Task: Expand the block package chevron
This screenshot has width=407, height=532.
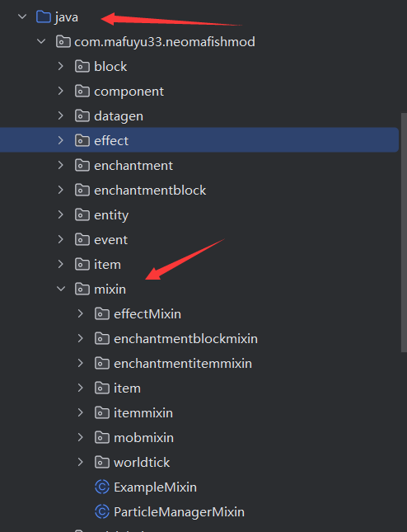Action: (x=61, y=66)
